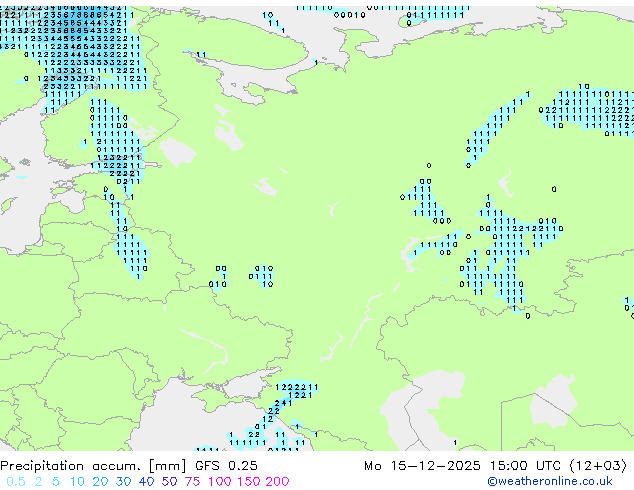
Task: Select the 50 mm legend value
Action: tap(170, 482)
